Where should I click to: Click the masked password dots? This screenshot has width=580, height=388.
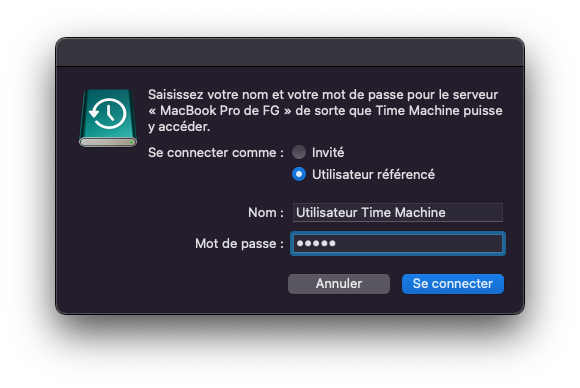pyautogui.click(x=316, y=243)
